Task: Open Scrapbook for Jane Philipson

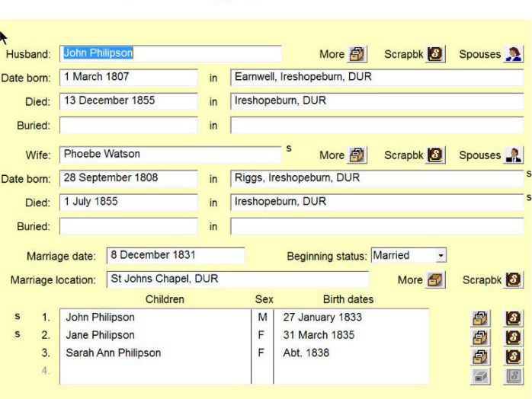Action: point(514,337)
